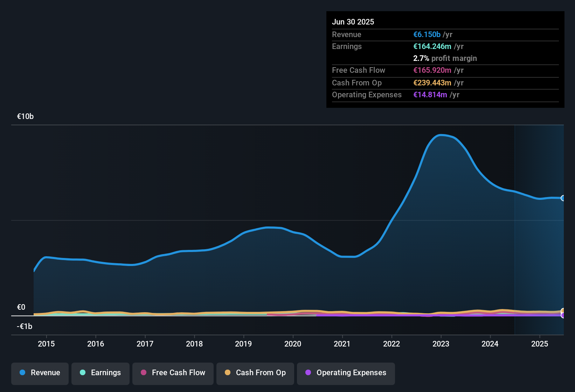Click the Cash From Op endpoint marker

(563, 310)
